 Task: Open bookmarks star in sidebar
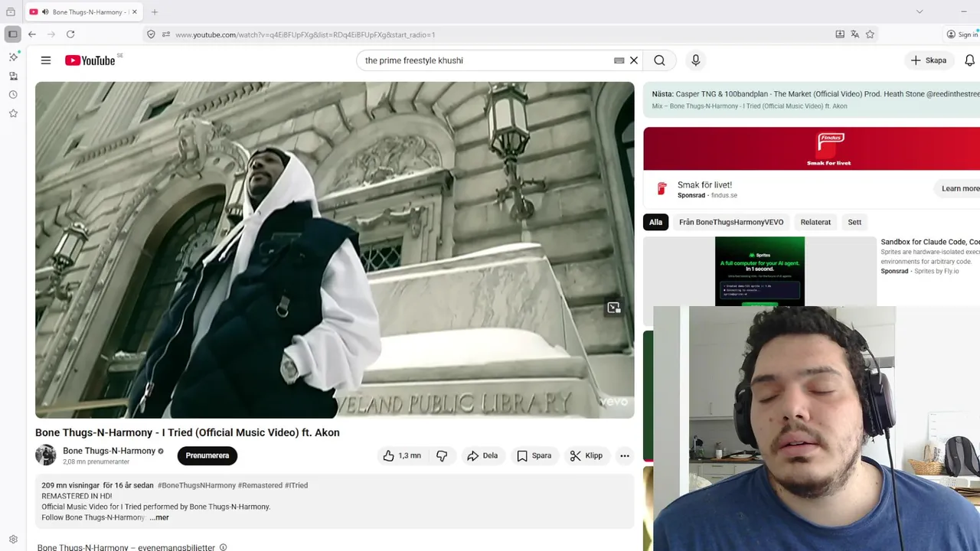(13, 113)
